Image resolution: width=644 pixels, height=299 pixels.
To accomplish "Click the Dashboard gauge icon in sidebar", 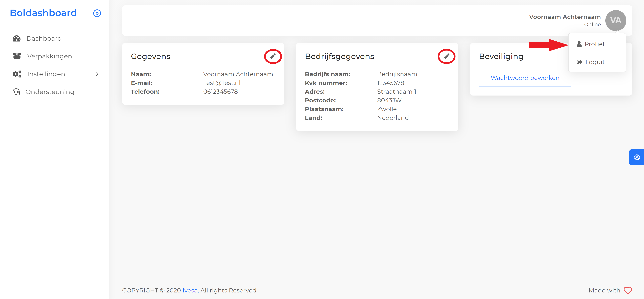I will [16, 38].
